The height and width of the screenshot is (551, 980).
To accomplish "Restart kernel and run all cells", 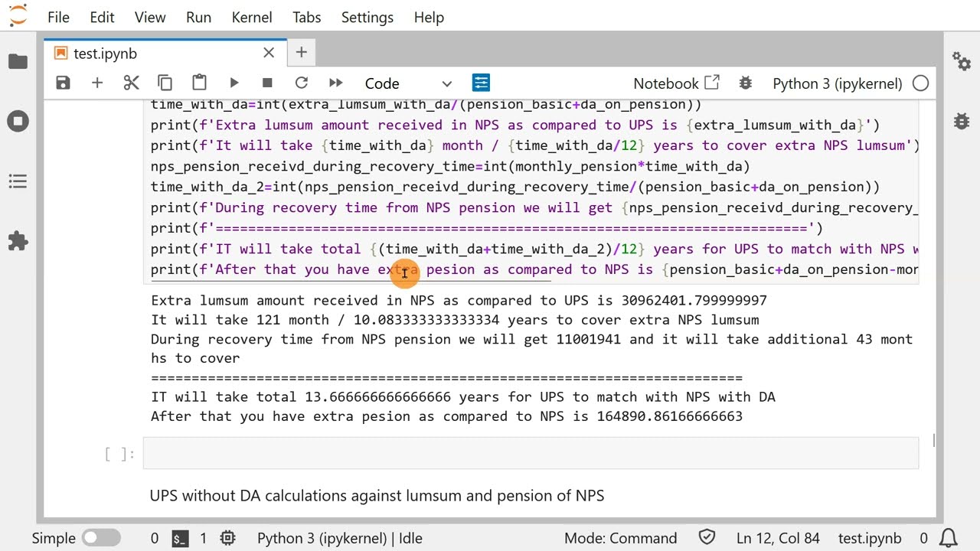I will (335, 83).
